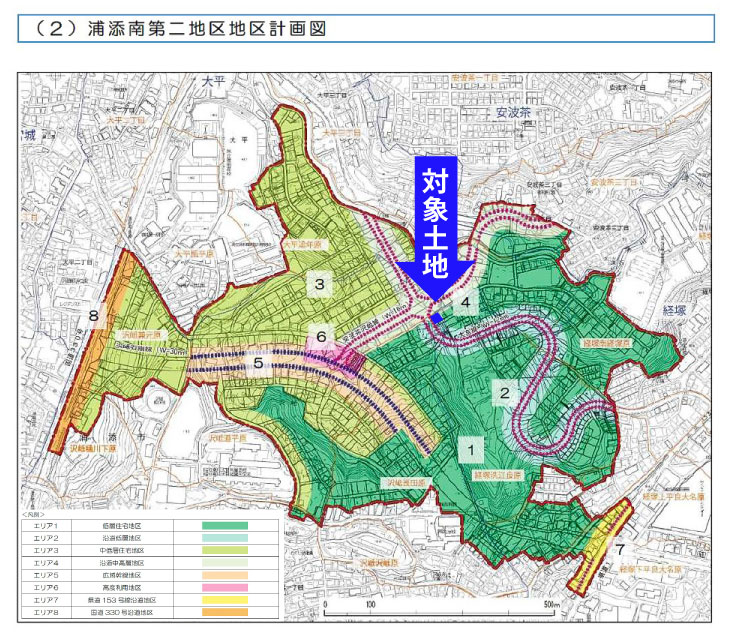Screen dimensions: 729x639
Task: Select area number 5 map label
Action: pyautogui.click(x=257, y=364)
